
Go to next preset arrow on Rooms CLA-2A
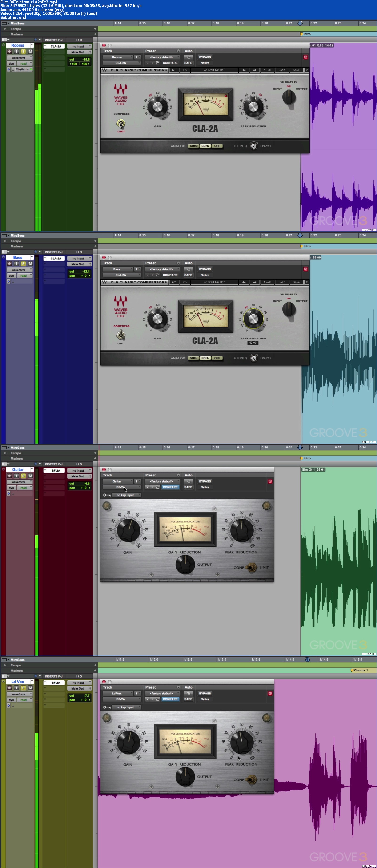click(255, 70)
